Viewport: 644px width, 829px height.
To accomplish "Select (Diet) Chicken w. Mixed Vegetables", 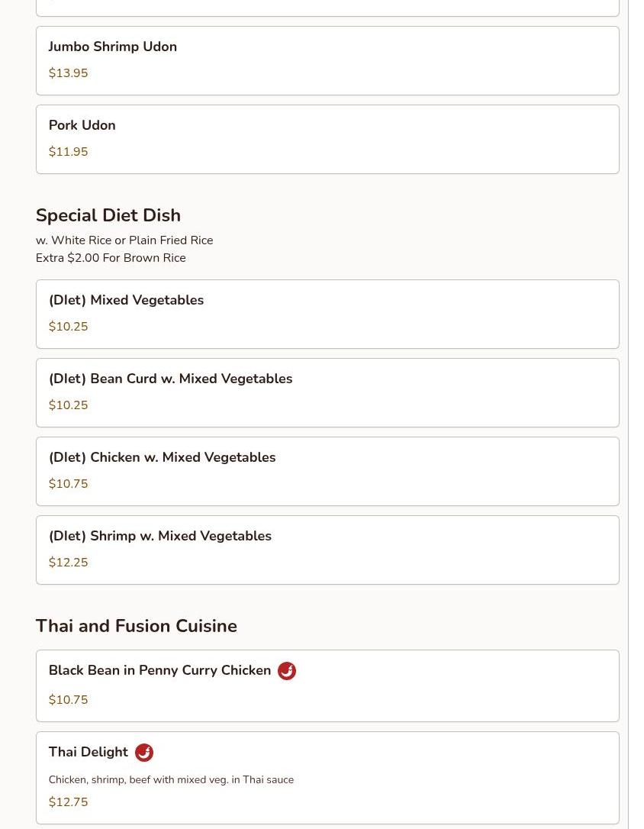I will click(327, 471).
